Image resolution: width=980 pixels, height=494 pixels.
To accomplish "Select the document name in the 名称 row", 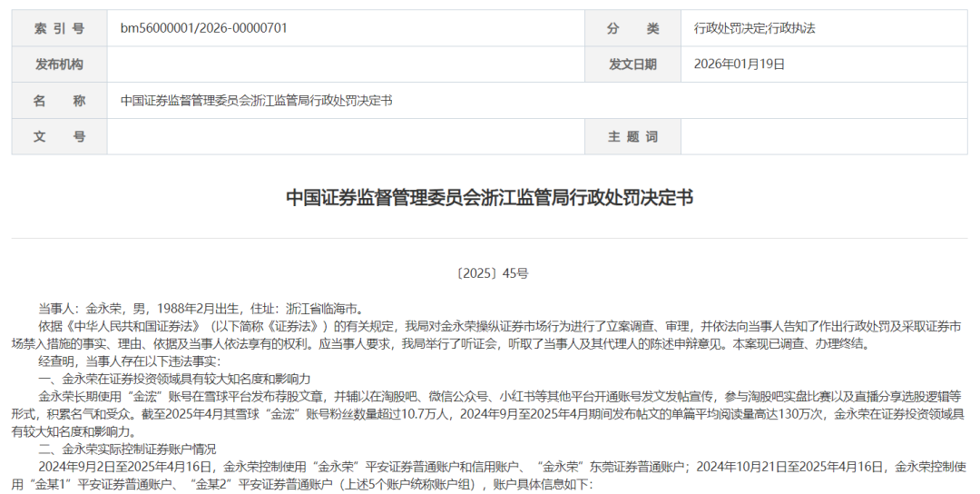I will 256,101.
